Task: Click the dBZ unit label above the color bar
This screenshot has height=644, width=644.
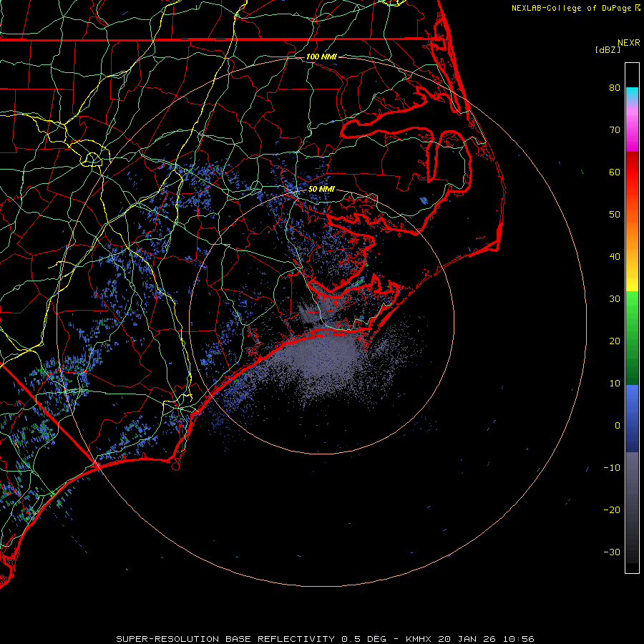Action: (608, 50)
